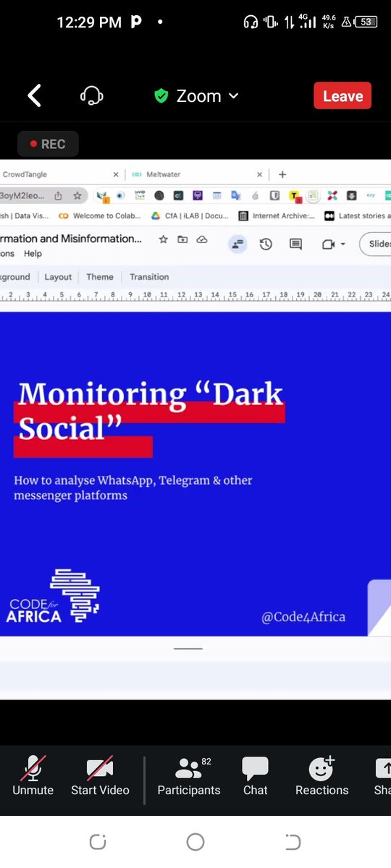Click the presentation title text

click(71, 239)
